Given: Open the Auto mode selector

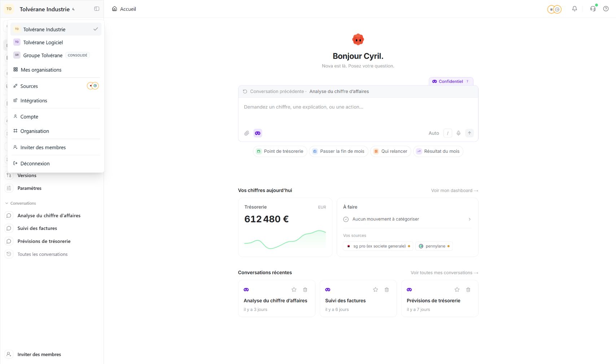Looking at the screenshot, I should click(434, 133).
